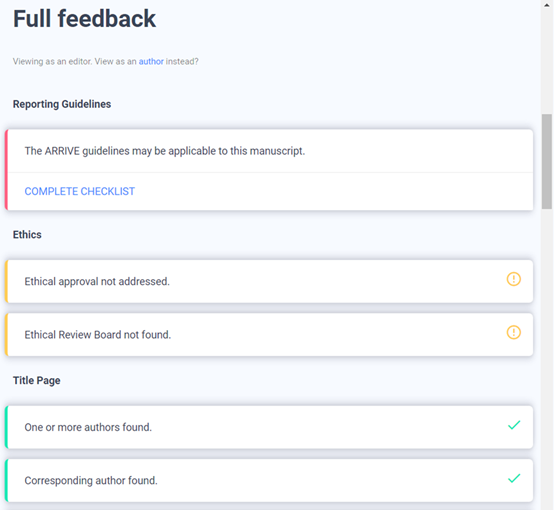Expand the Ethical Review Board not found card
This screenshot has width=554, height=510.
[269, 334]
